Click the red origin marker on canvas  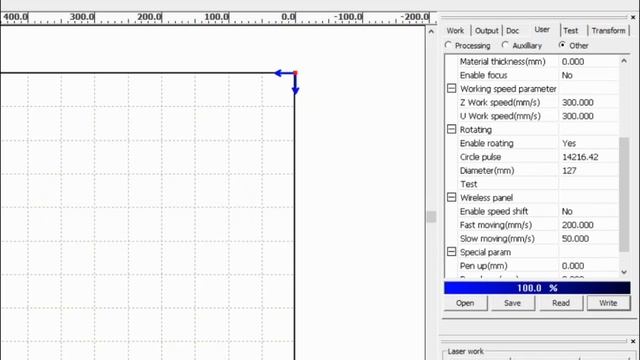pyautogui.click(x=296, y=73)
